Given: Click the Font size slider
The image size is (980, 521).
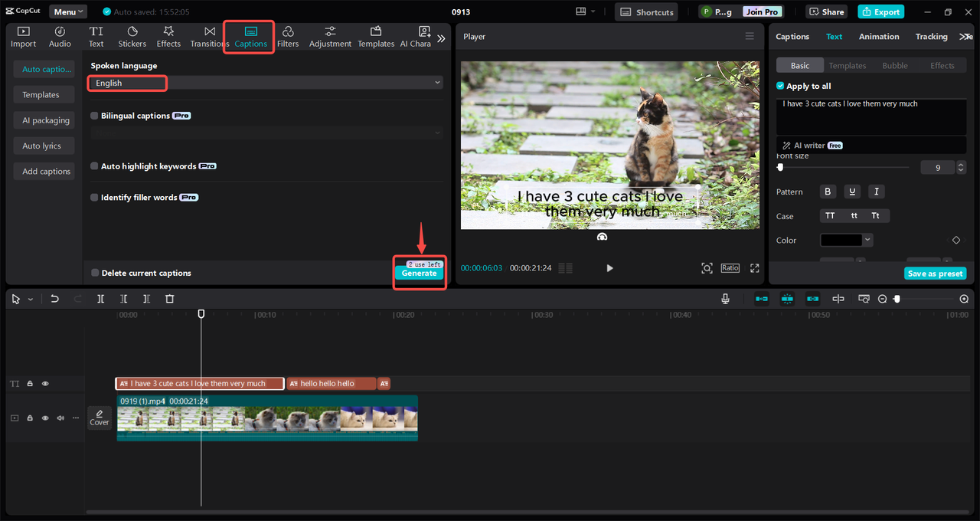Looking at the screenshot, I should pyautogui.click(x=843, y=167).
